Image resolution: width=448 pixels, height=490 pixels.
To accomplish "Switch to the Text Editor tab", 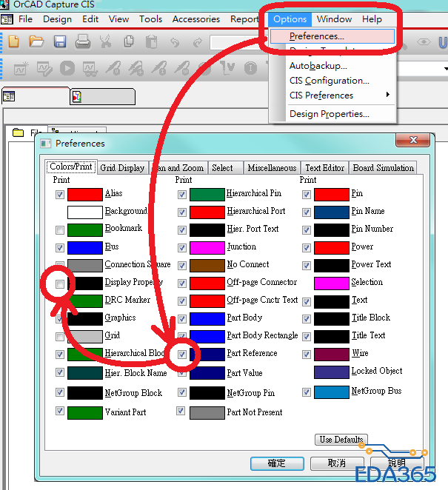I will 324,168.
